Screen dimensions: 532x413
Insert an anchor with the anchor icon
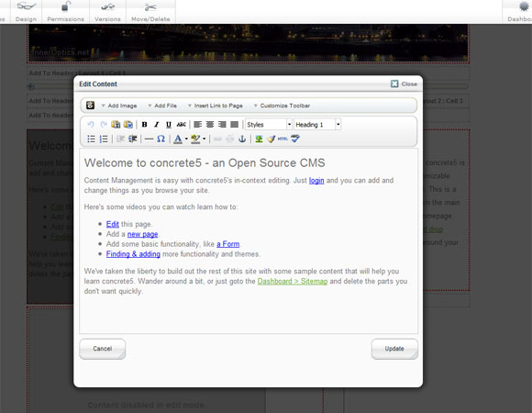click(x=242, y=139)
